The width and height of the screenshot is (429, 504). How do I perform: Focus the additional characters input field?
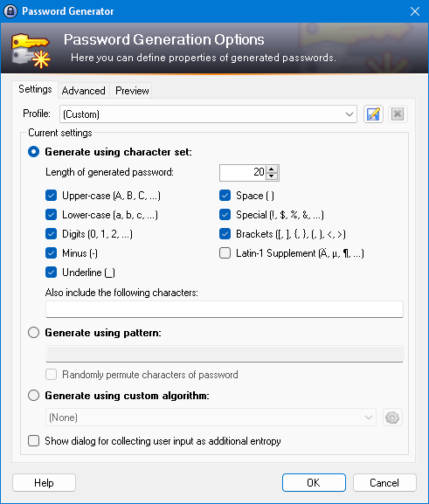point(225,309)
